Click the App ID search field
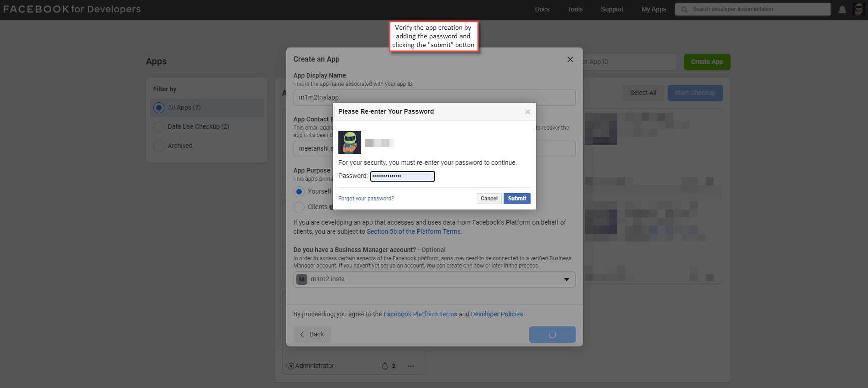Viewport: 868px width, 388px height. coord(629,62)
